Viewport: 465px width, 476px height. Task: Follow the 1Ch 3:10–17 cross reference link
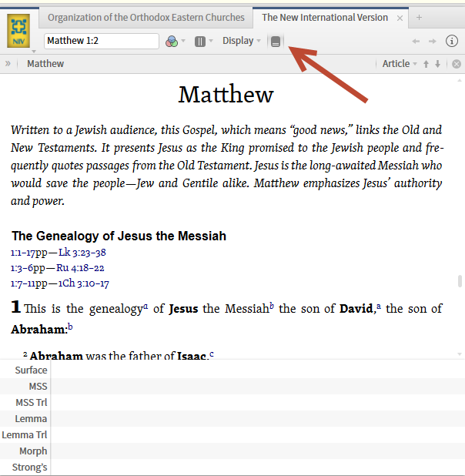83,283
